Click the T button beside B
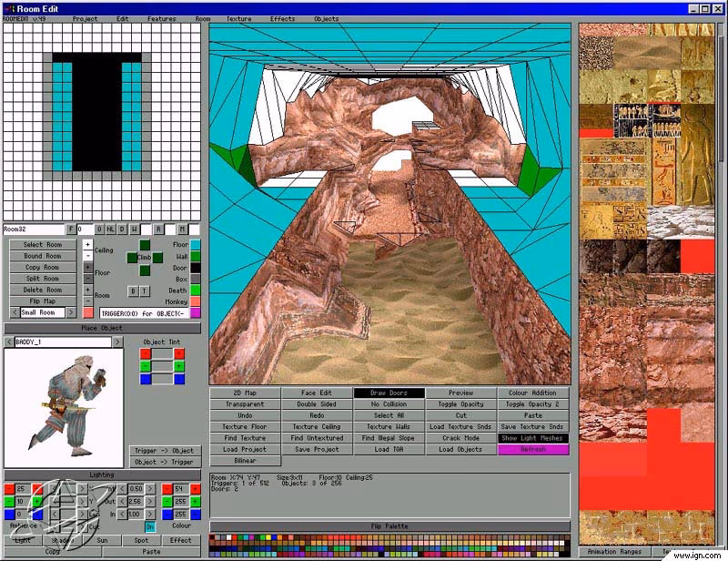This screenshot has width=728, height=561. [145, 291]
